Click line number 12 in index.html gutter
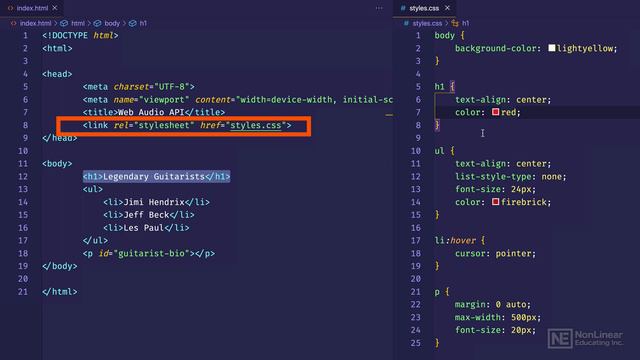Image resolution: width=640 pixels, height=360 pixels. (x=23, y=176)
